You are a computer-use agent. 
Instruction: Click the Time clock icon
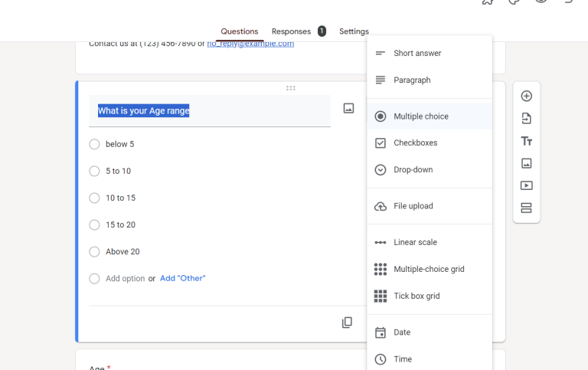[381, 359]
